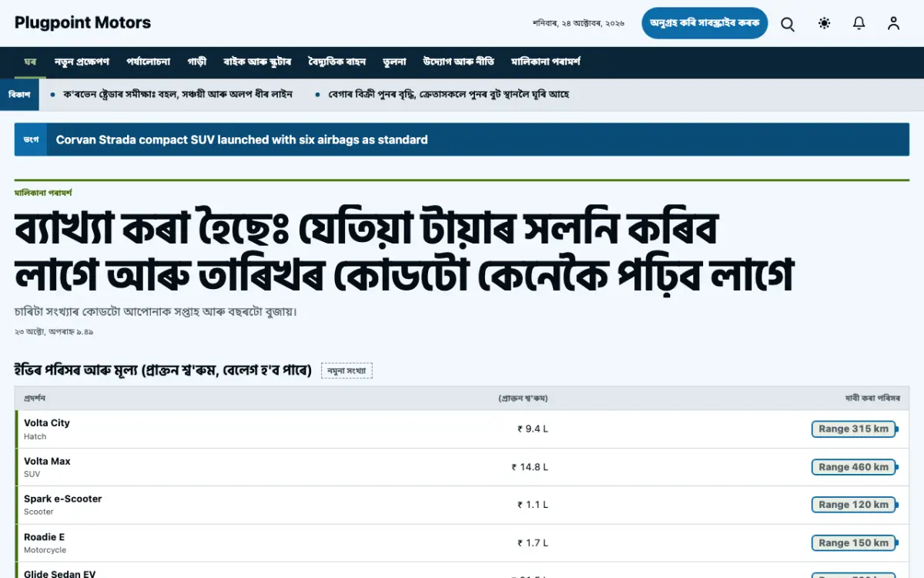Open the পৰ্যালোচনা nav item
This screenshot has width=924, height=578.
pos(149,62)
